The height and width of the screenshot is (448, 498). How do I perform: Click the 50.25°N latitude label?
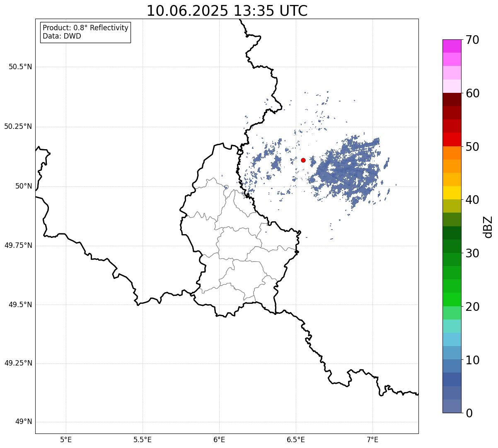coord(18,126)
